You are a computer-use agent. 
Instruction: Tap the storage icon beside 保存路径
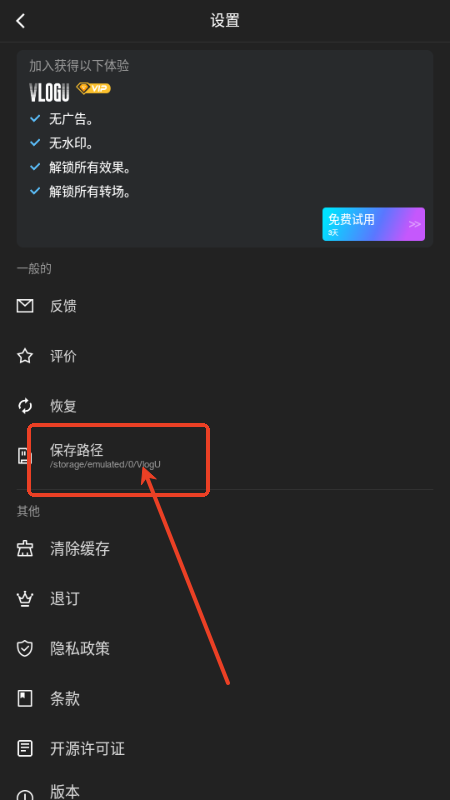point(23,456)
